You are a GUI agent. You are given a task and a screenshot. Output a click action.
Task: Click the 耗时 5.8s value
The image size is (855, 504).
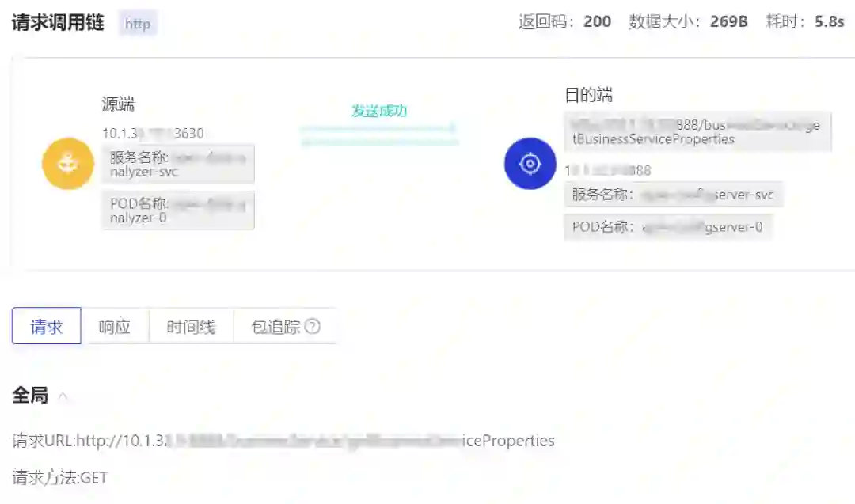830,21
